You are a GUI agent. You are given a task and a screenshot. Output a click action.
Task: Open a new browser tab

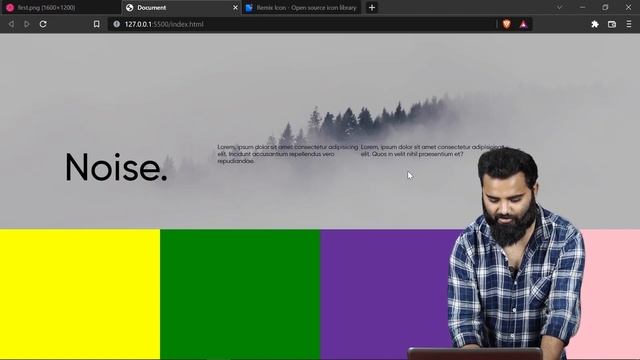pyautogui.click(x=372, y=7)
